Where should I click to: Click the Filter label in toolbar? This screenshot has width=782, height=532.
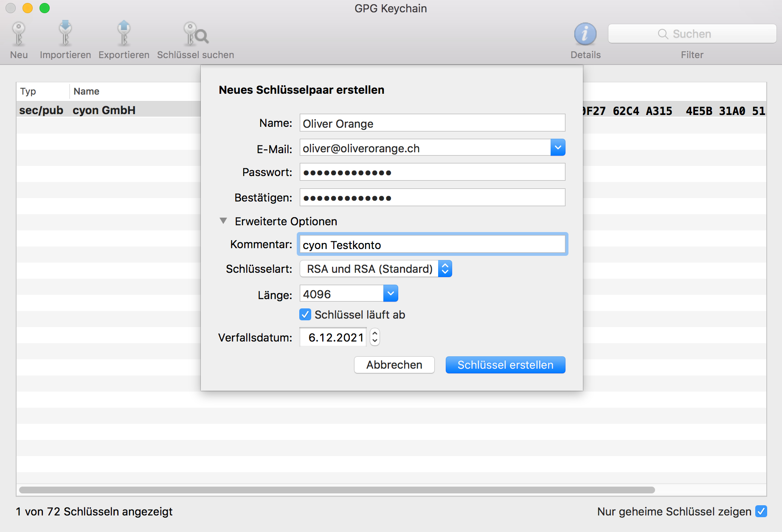tap(692, 55)
